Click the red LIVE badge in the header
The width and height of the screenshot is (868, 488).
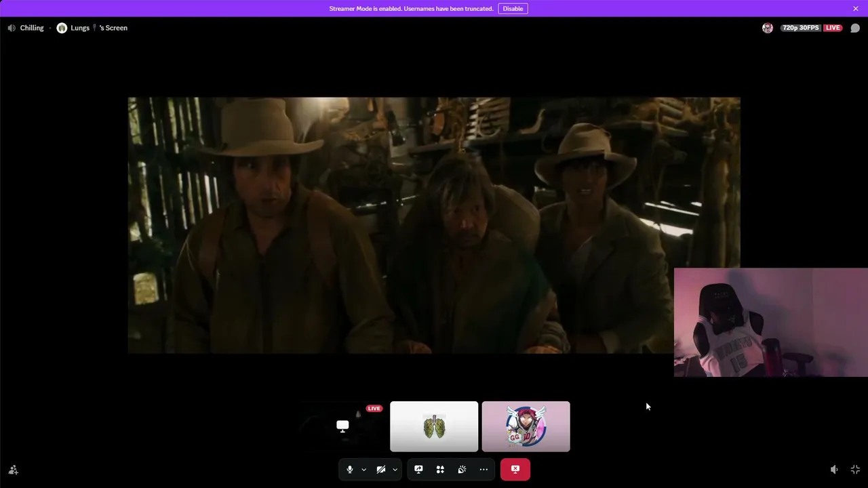tap(833, 28)
